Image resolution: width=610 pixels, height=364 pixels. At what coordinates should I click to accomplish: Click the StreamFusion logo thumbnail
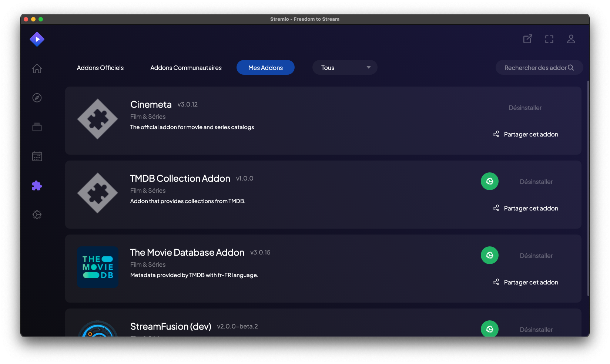[98, 328]
